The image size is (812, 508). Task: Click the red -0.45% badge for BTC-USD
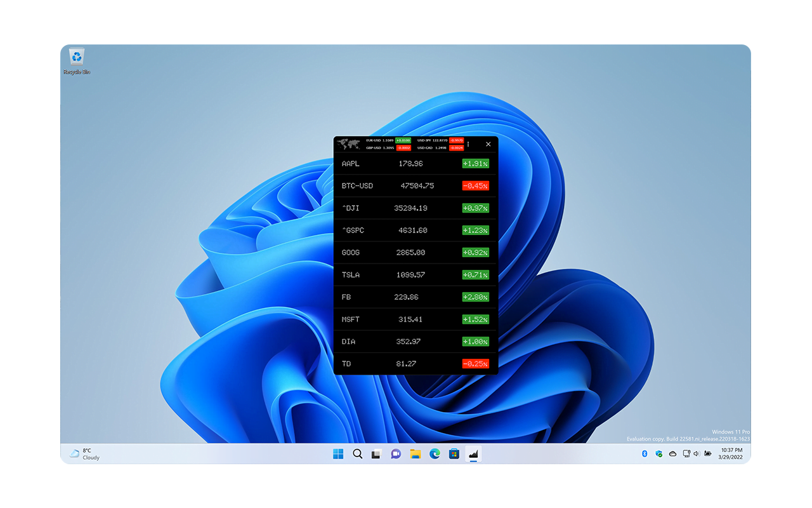coord(476,185)
